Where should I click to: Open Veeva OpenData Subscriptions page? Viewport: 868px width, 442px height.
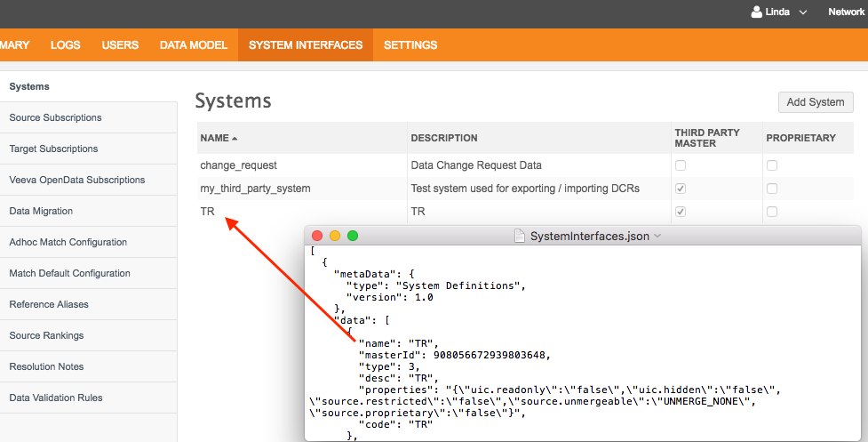76,180
